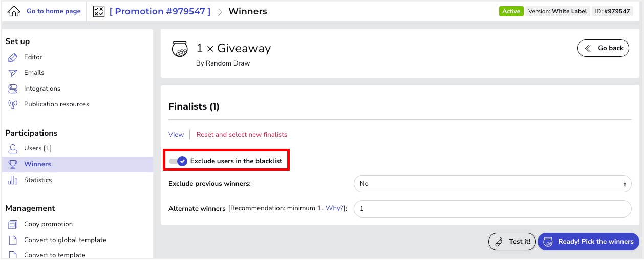Screen dimensions: 644x260
Task: Click the Test it! button
Action: (512, 242)
